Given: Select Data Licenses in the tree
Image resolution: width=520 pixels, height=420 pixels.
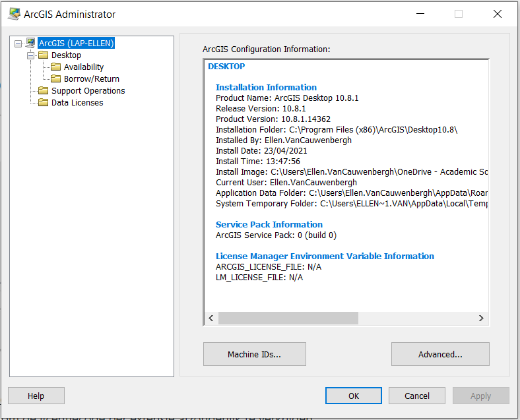Looking at the screenshot, I should 77,103.
